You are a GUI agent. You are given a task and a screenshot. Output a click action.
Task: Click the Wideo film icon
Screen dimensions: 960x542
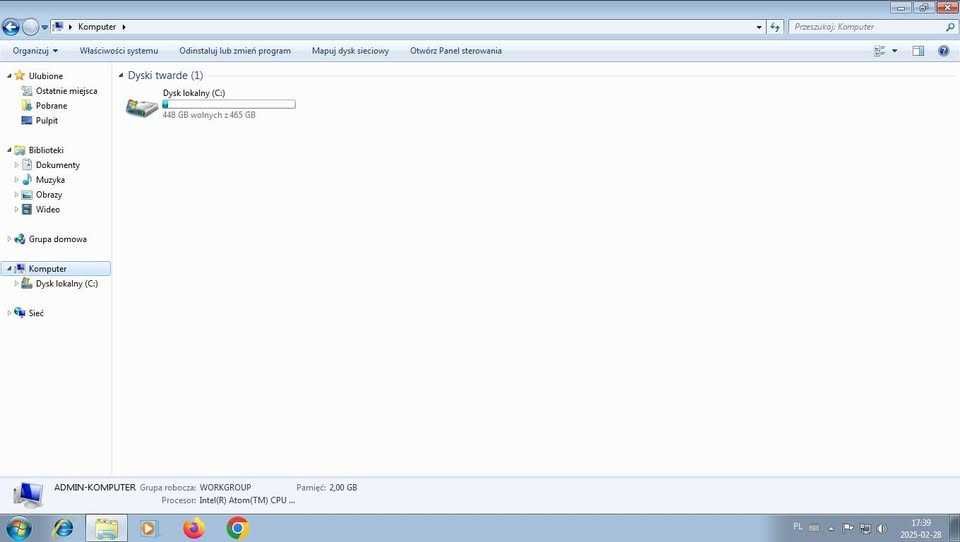(x=27, y=209)
